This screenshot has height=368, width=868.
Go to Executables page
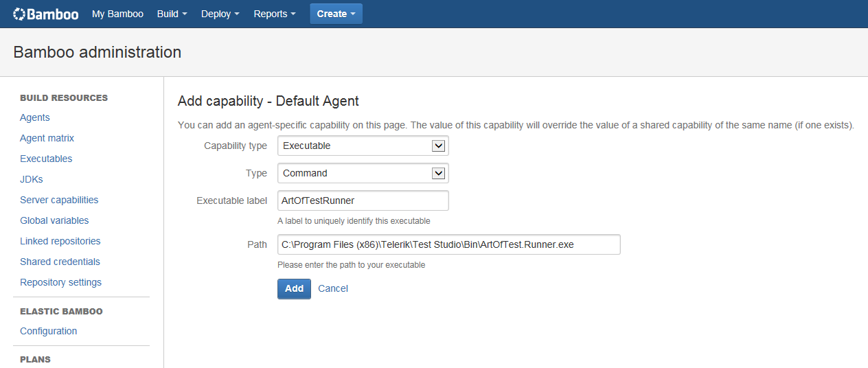pos(46,159)
